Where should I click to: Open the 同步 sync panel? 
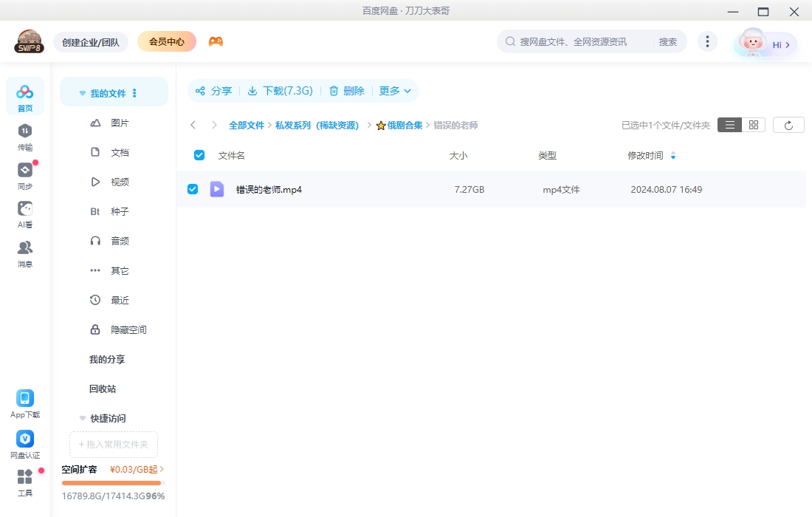[x=24, y=177]
